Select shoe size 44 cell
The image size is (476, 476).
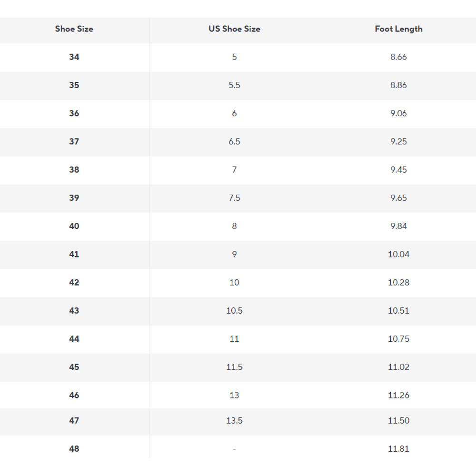tap(74, 339)
